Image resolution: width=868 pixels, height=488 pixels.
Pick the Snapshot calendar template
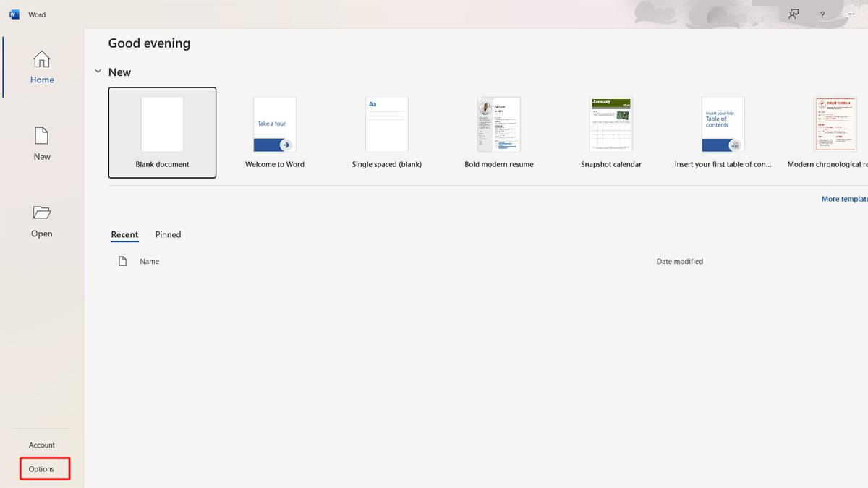pyautogui.click(x=610, y=132)
